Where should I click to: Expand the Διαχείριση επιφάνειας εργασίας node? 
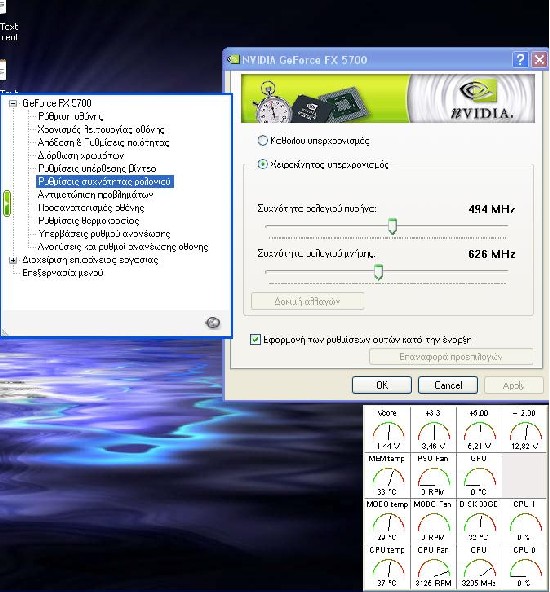(x=13, y=260)
